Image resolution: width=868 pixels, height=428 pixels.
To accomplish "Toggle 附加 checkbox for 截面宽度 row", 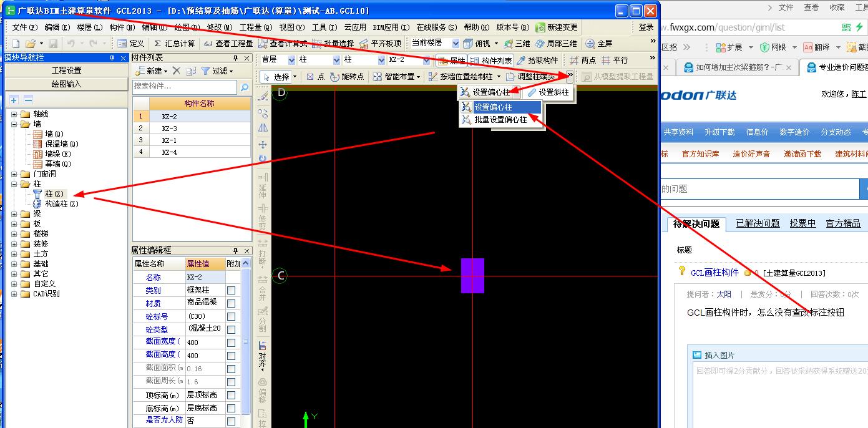I will [x=232, y=343].
